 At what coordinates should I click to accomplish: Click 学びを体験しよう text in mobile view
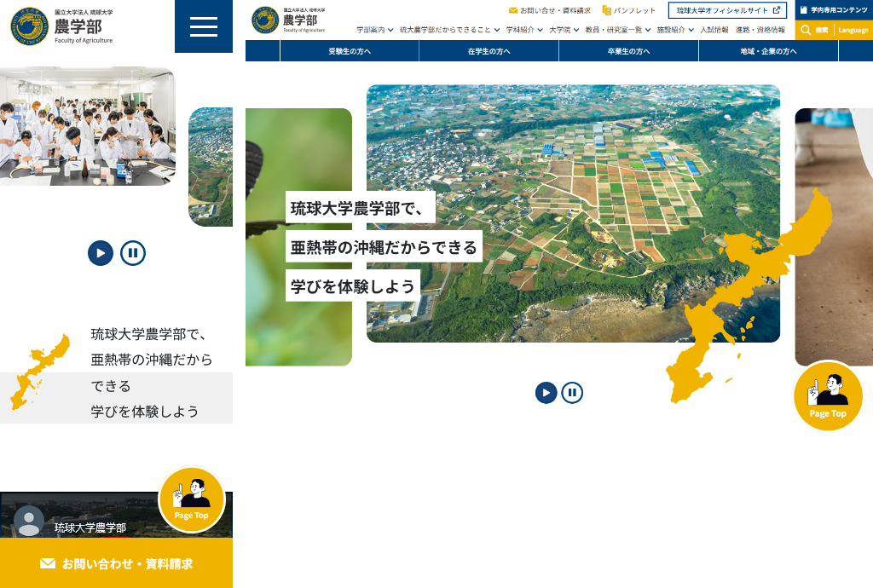coord(145,411)
